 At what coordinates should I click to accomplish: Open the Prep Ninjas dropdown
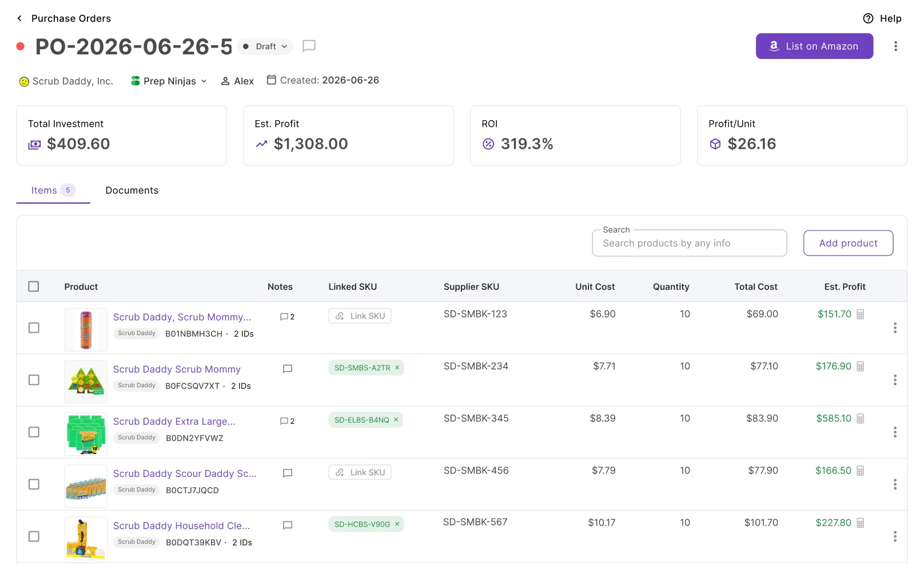tap(169, 81)
